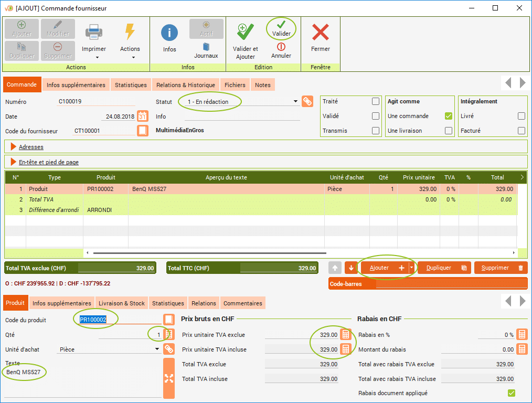The image size is (532, 403).
Task: Click the Valider et Ajouter checkmark
Action: pos(245,33)
